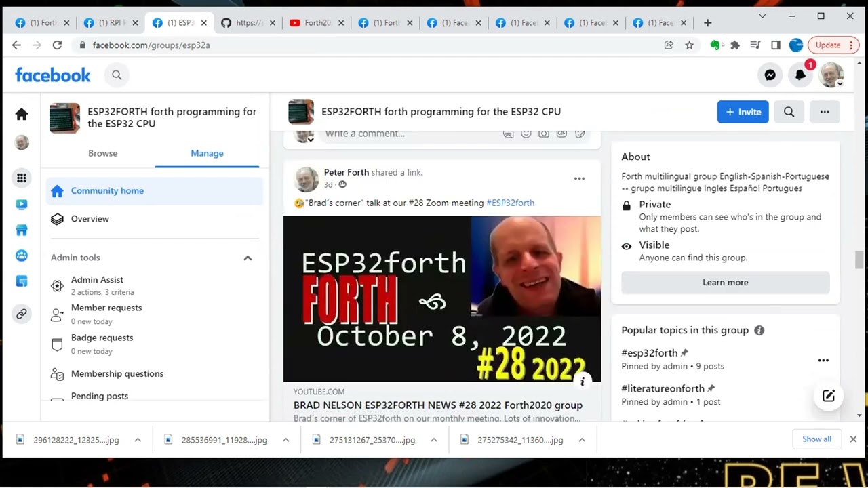The image size is (868, 488).
Task: Click Learn more in About panel
Action: (x=726, y=283)
